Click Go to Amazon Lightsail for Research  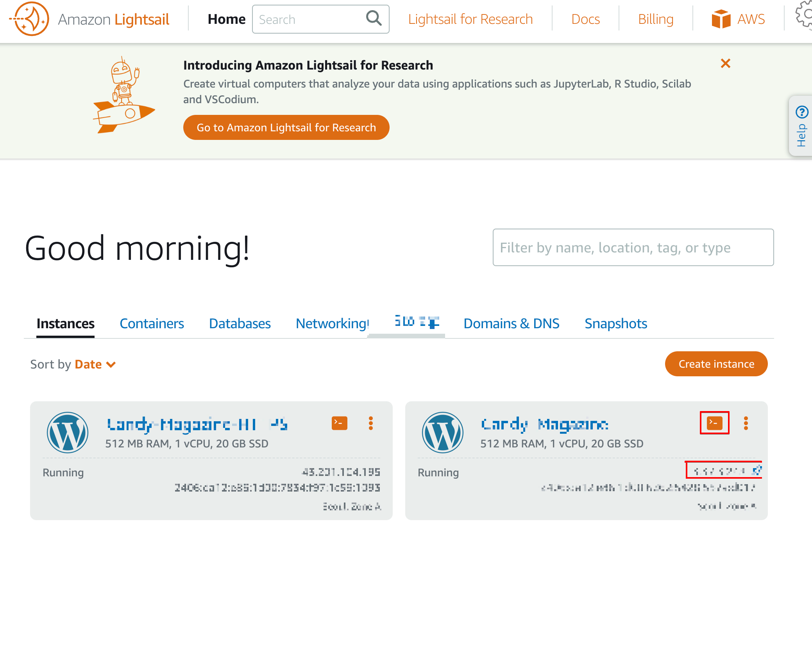(x=286, y=127)
